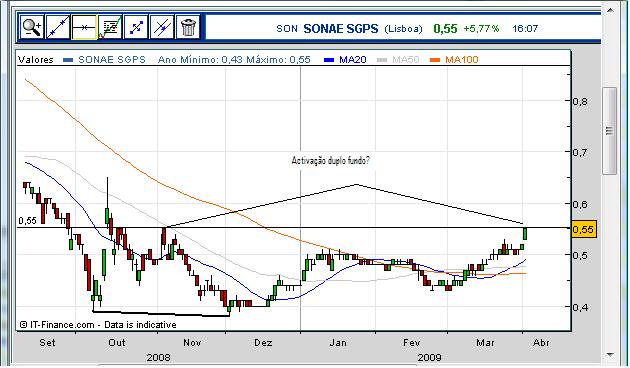Select the horizontal line tool
The image size is (630, 368).
[84, 27]
